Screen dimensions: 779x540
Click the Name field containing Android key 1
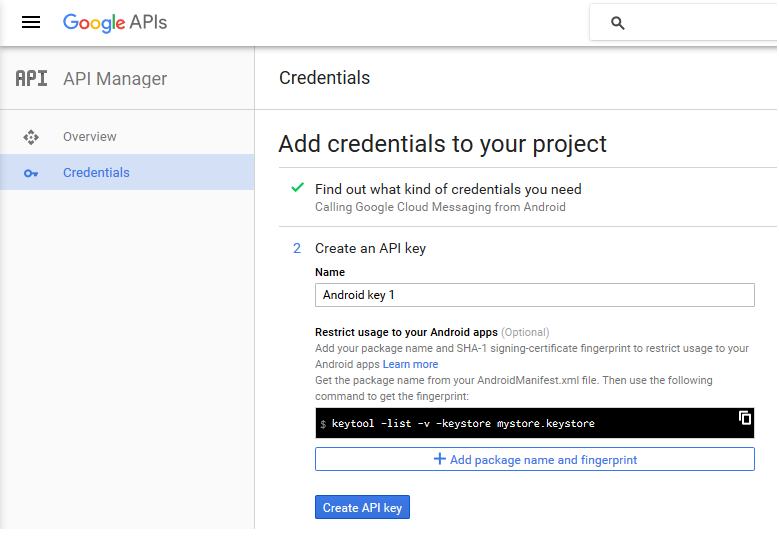tap(535, 295)
